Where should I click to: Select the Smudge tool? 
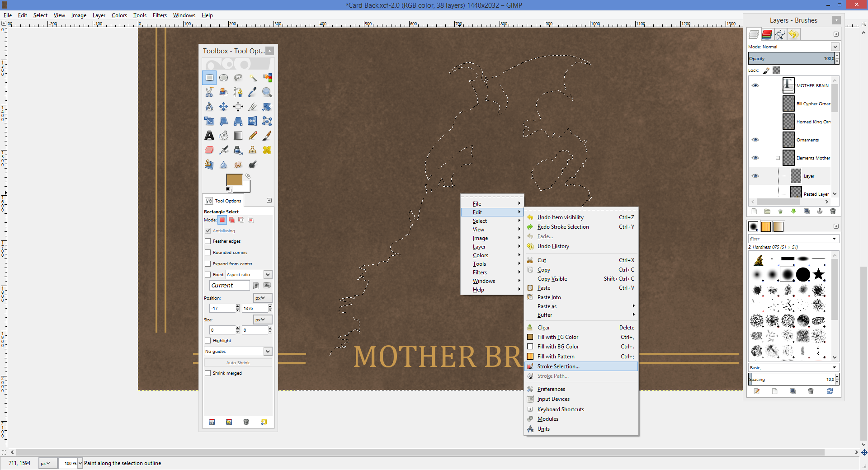[x=238, y=164]
